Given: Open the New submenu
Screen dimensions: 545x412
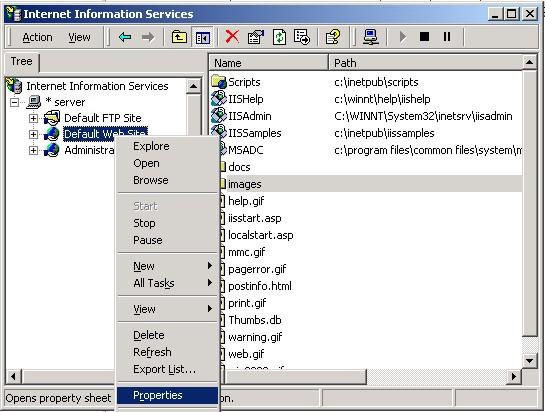Looking at the screenshot, I should [x=168, y=266].
